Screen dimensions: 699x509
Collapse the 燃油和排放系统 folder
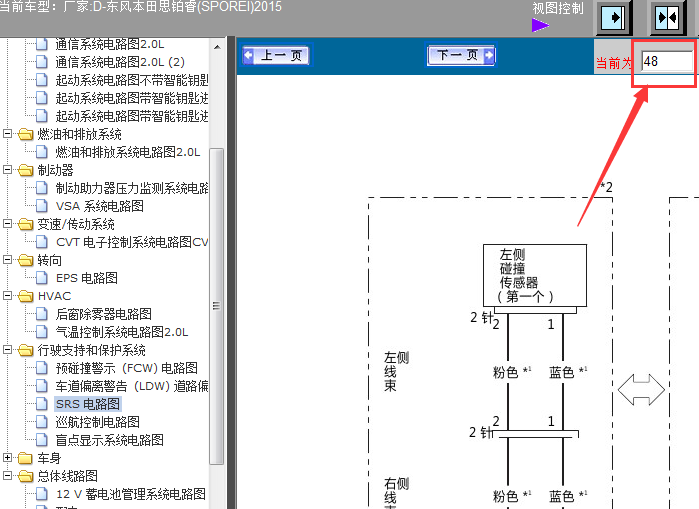[x=7, y=133]
